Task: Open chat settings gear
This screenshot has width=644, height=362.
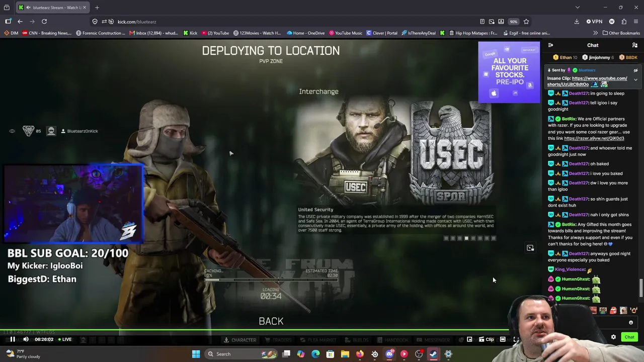Action: pyautogui.click(x=613, y=337)
